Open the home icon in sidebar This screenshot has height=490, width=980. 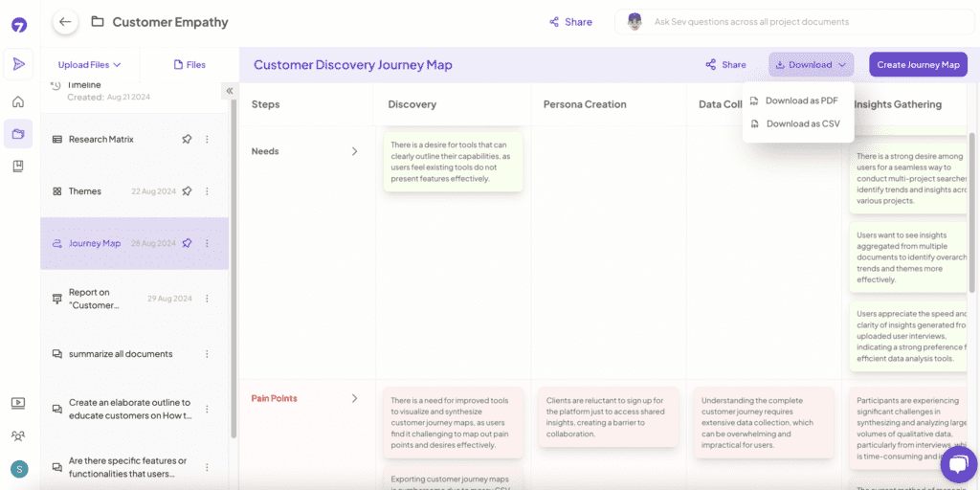click(18, 101)
